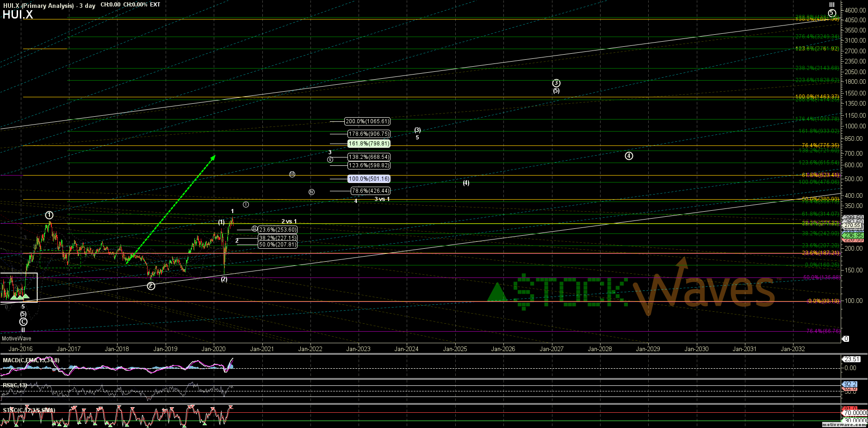
Task: Click the Jan-2016 date on the time axis
Action: 21,349
